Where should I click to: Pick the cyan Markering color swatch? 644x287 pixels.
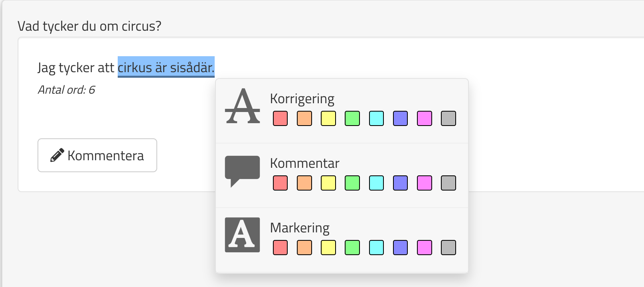(376, 248)
